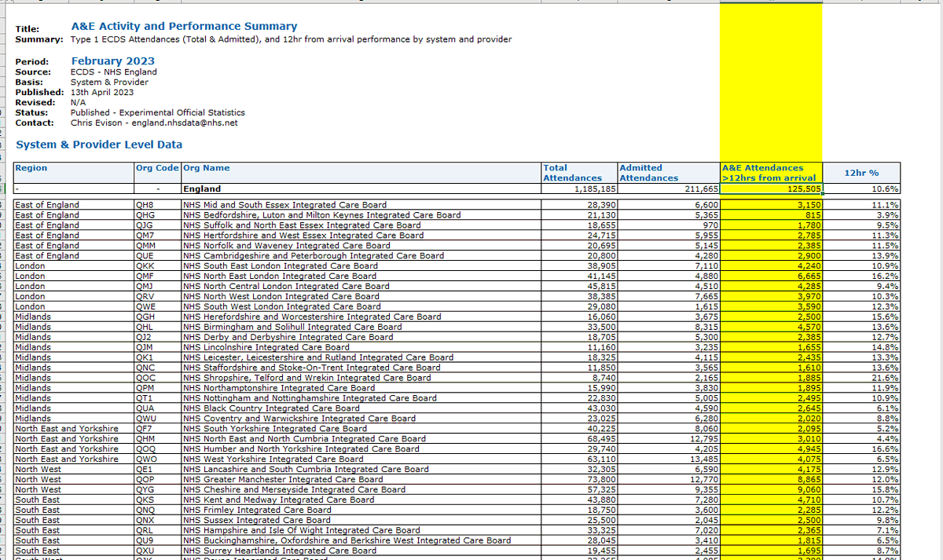Viewport: 943px width, 560px height.
Task: Select 'NHS North West London Integrated Care Board'
Action: 361,296
